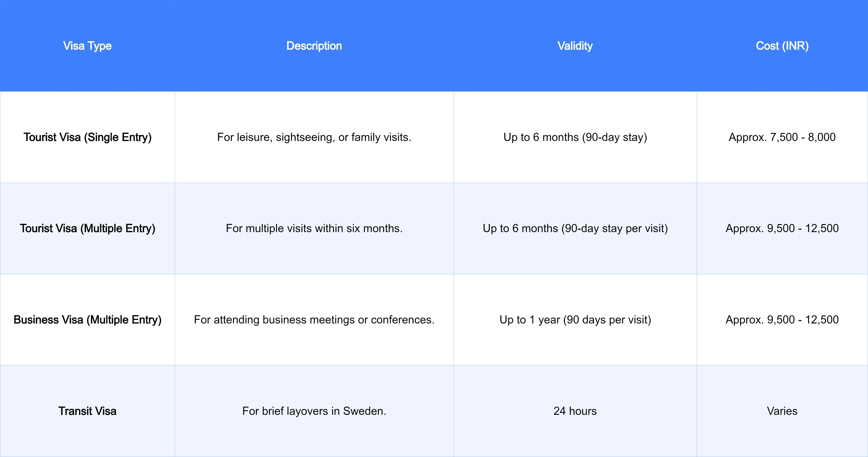Click the business meetings or conferences description
The image size is (868, 457).
[314, 320]
